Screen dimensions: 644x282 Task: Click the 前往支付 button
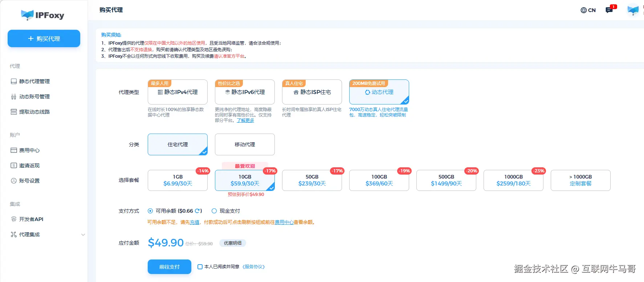tap(170, 267)
